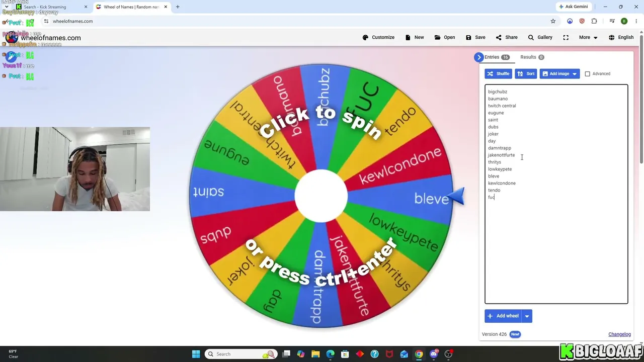Open a new browser tab
This screenshot has height=362, width=644.
(x=178, y=7)
